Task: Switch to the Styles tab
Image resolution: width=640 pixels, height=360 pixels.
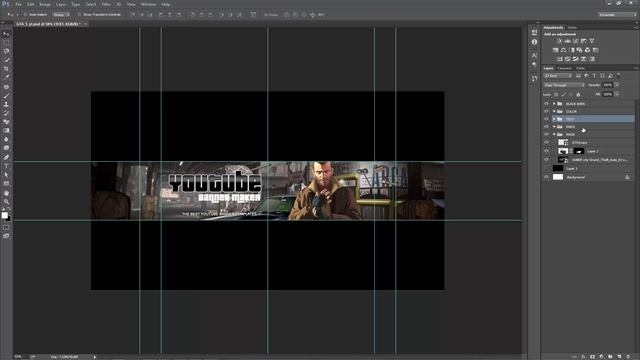Action: pos(572,28)
